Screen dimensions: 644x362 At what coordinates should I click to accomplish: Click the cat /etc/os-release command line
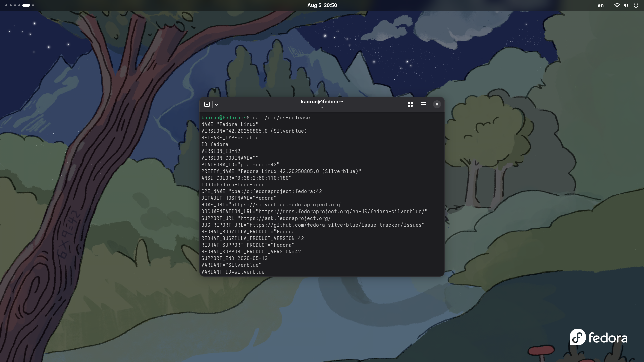(x=281, y=118)
